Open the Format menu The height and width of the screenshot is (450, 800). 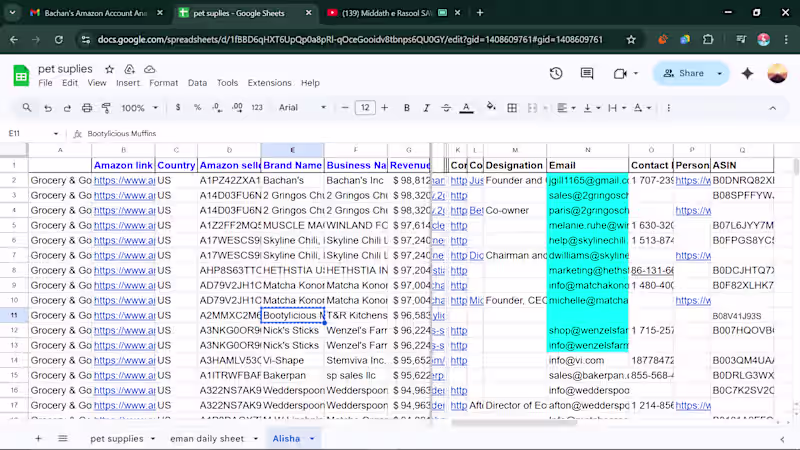(x=163, y=83)
